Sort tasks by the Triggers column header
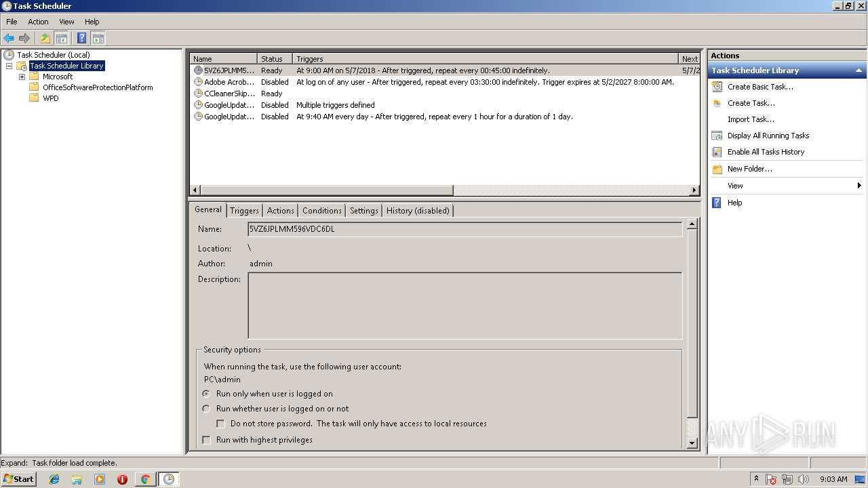868x488 pixels. (x=485, y=59)
